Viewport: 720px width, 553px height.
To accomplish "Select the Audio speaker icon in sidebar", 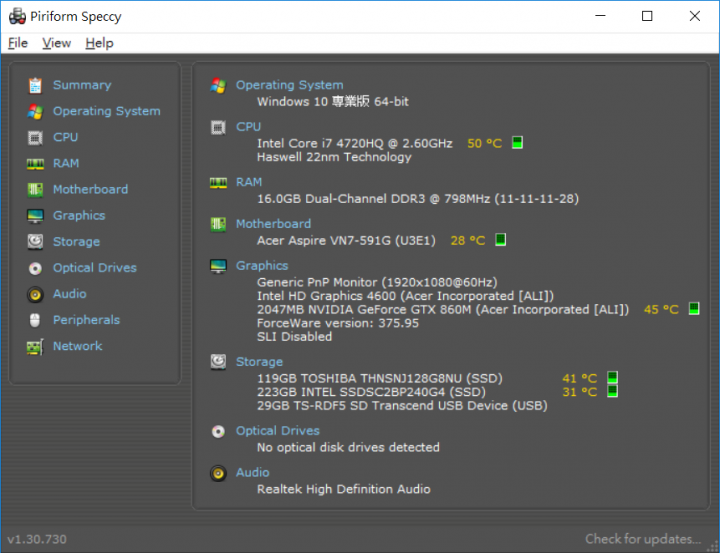I will coord(35,294).
